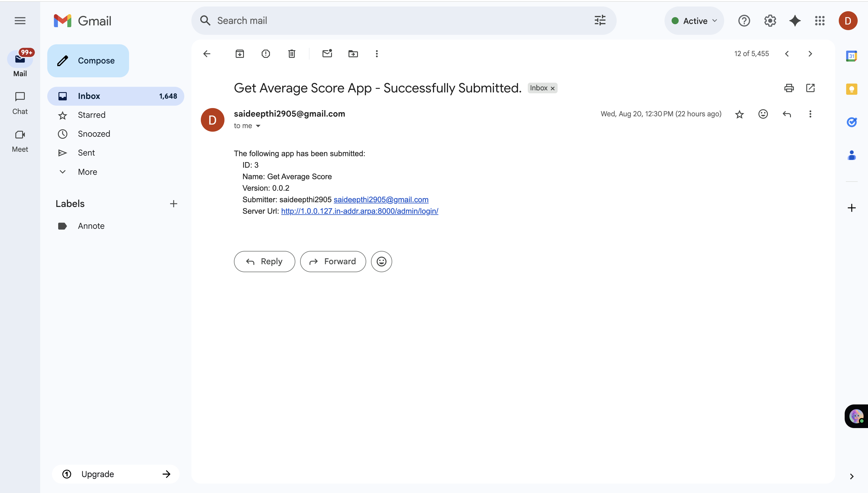868x493 pixels.
Task: Switch to the Chat tab
Action: pyautogui.click(x=20, y=103)
